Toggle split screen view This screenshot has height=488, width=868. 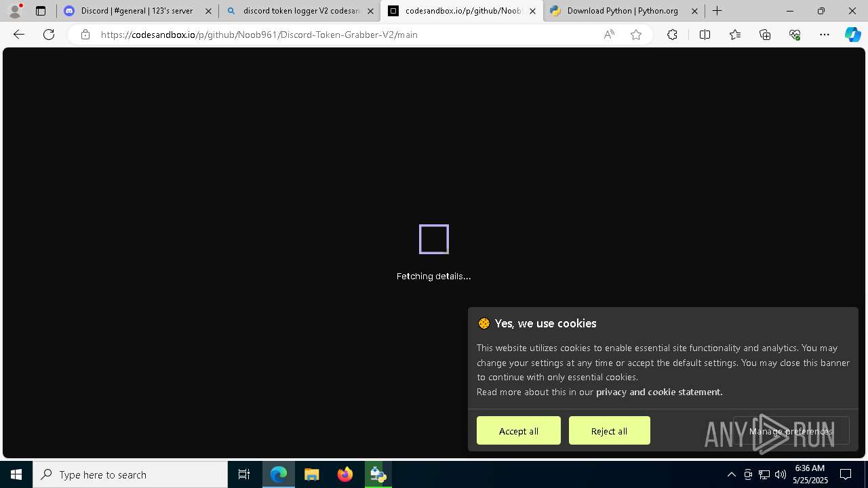pos(705,35)
